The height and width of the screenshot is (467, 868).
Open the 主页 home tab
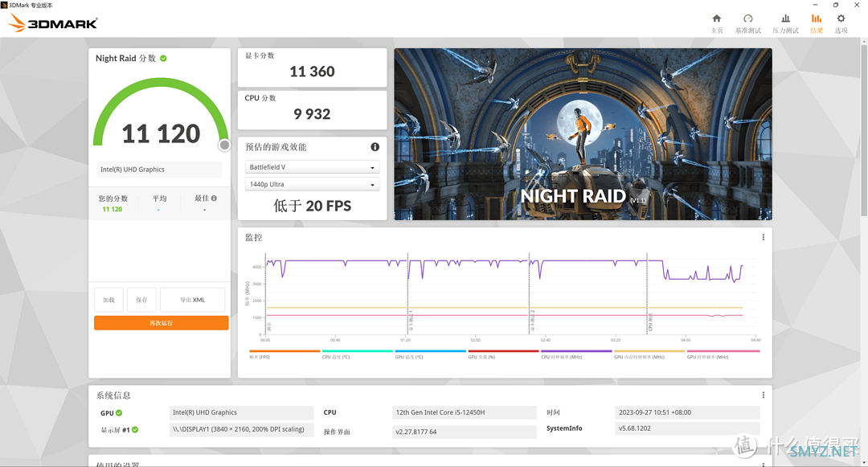click(717, 24)
